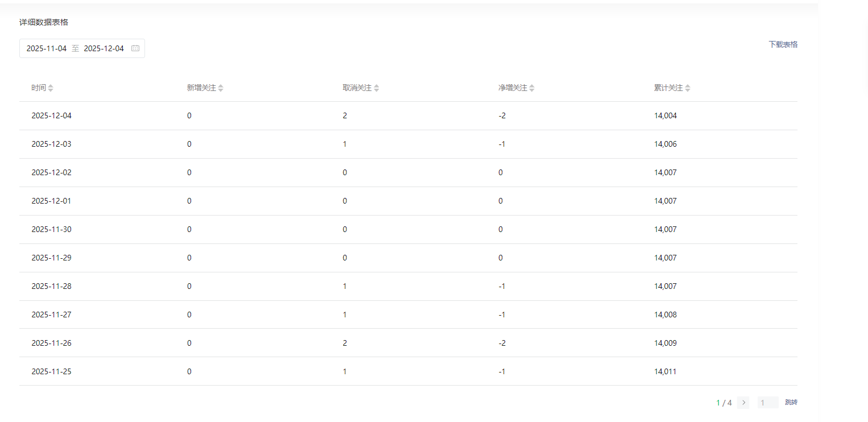This screenshot has width=868, height=422.
Task: Go to next page with the chevron arrow
Action: pos(743,403)
